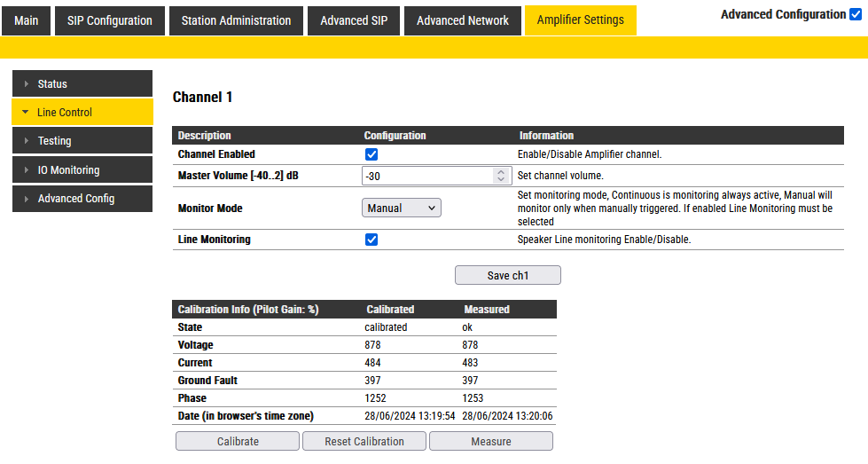Switch to the Main tab

[x=27, y=20]
